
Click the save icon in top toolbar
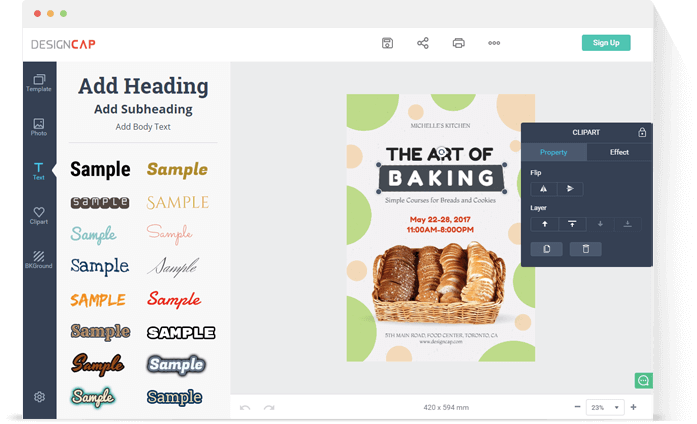[x=387, y=43]
